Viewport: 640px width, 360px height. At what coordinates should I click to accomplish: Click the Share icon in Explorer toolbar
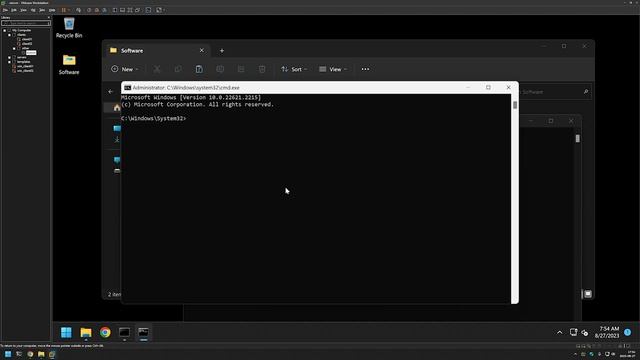tap(241, 69)
